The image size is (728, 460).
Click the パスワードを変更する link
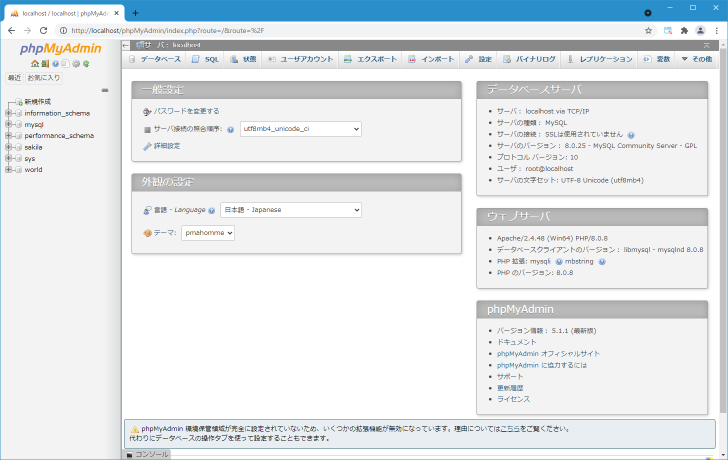[x=187, y=111]
